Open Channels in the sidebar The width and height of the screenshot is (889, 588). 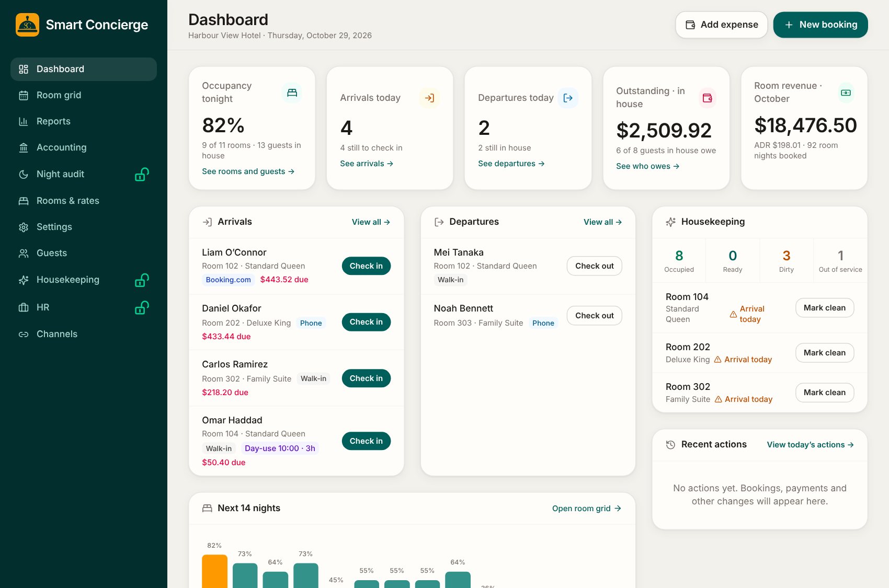pyautogui.click(x=84, y=334)
